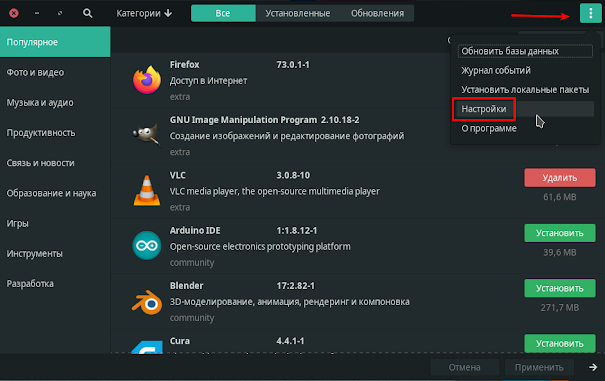The height and width of the screenshot is (381, 605).
Task: Click the Firefox app icon
Action: click(x=147, y=80)
